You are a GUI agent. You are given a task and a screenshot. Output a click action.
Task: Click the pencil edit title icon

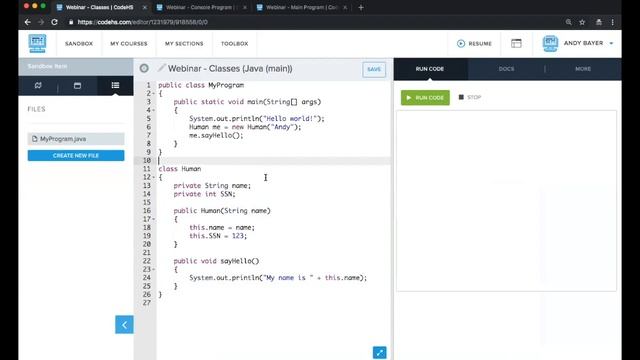tap(162, 68)
